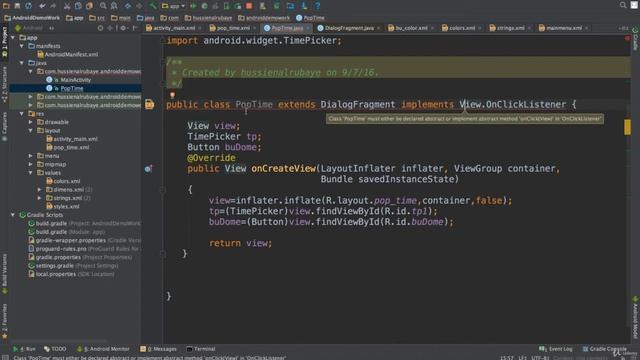Collapse the java folder
The height and width of the screenshot is (360, 640).
(x=22, y=63)
